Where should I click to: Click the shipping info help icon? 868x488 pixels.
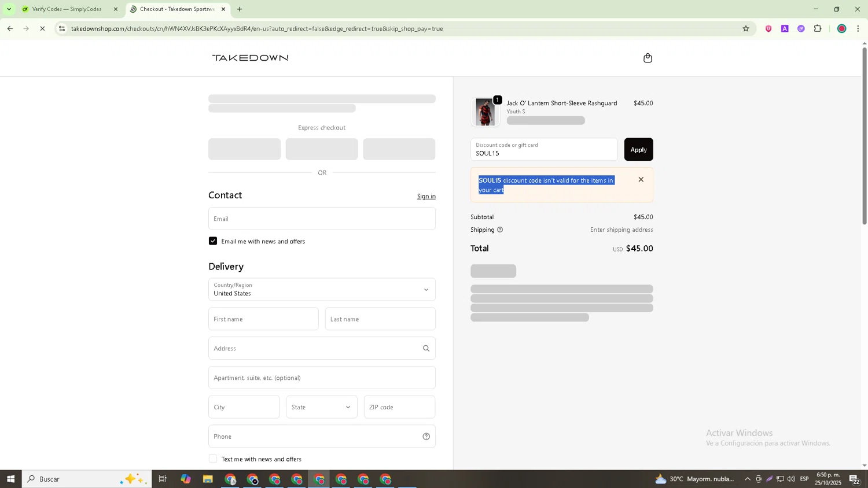coord(500,230)
